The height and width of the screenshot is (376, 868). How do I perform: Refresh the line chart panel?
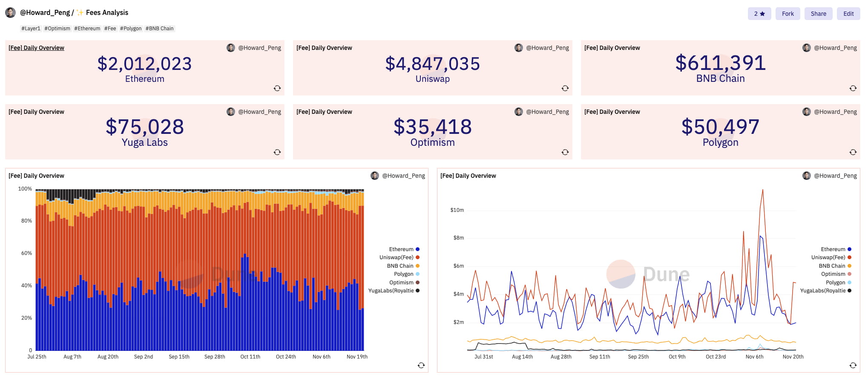pos(853,365)
